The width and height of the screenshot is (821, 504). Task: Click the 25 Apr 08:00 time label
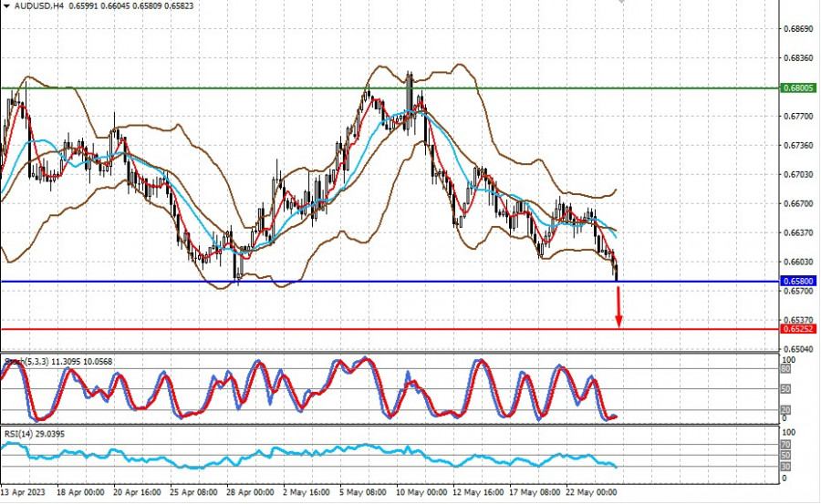[x=193, y=492]
